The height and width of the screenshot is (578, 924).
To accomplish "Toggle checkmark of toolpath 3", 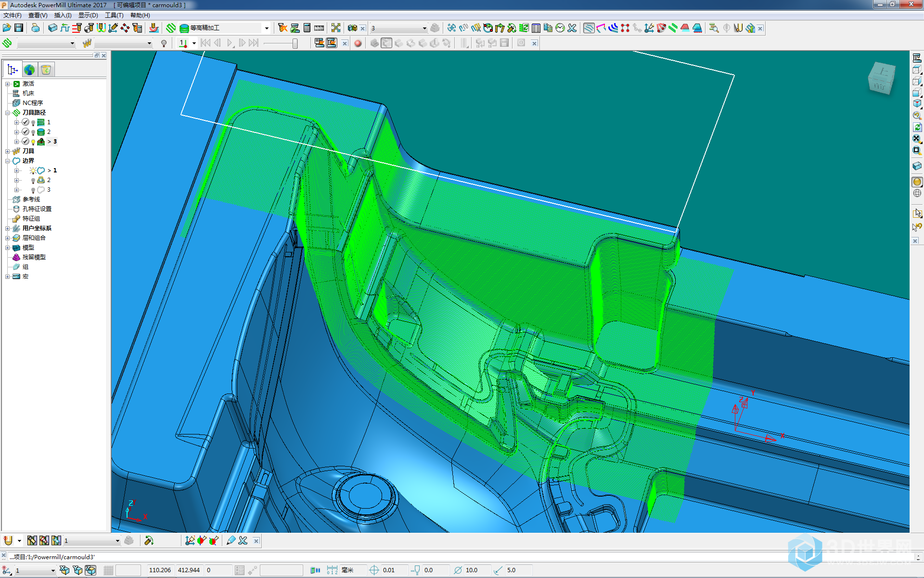I will 26,142.
